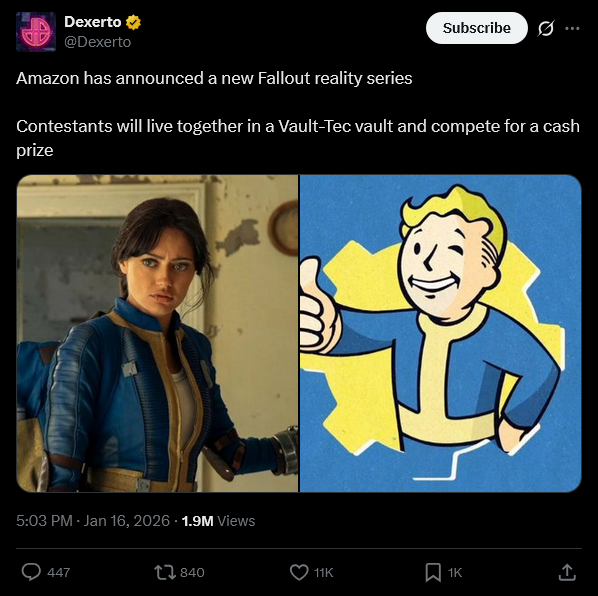
Task: View the 1.9M Views analytics
Action: click(218, 521)
